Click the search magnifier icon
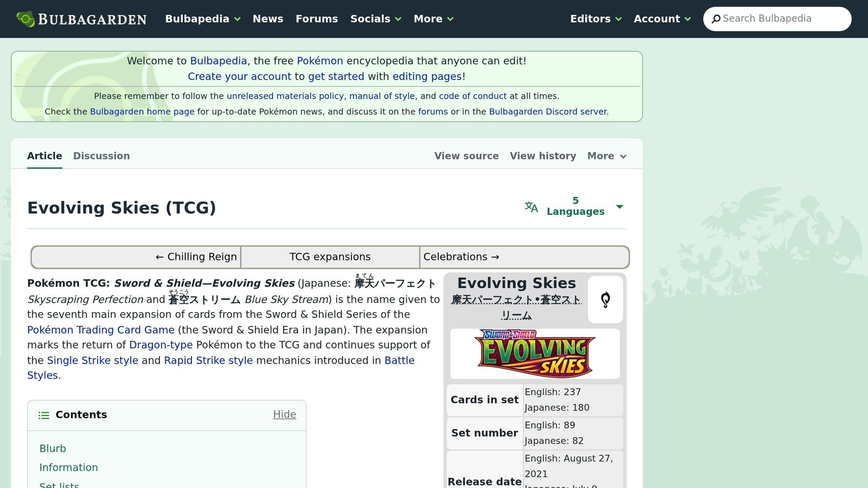The height and width of the screenshot is (488, 868). click(x=716, y=19)
